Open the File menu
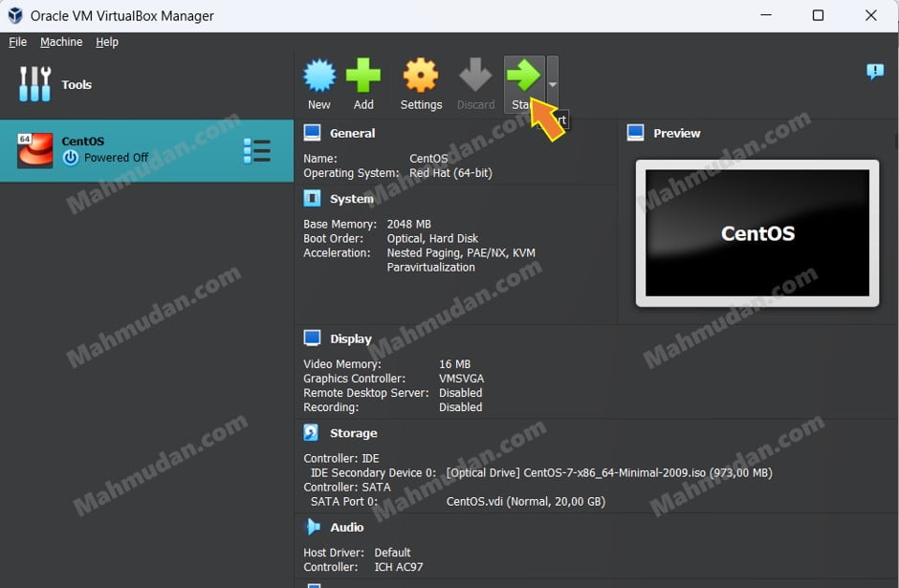This screenshot has width=899, height=588. pyautogui.click(x=18, y=42)
